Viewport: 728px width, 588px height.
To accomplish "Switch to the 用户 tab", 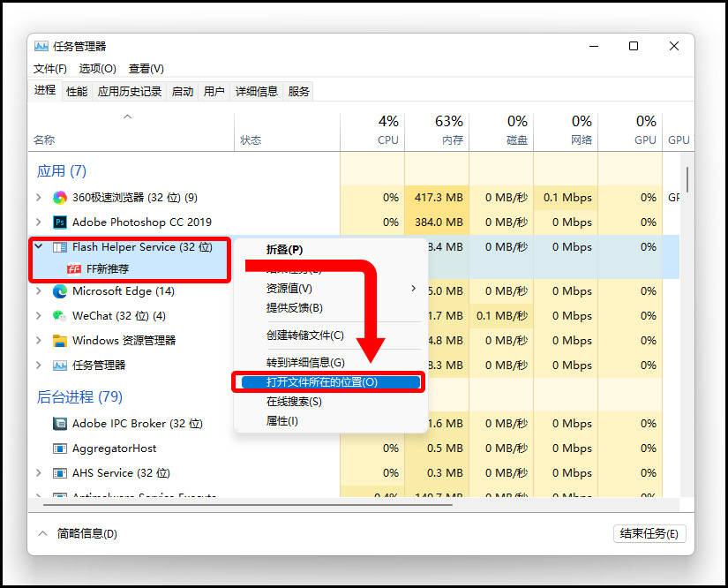I will tap(214, 92).
